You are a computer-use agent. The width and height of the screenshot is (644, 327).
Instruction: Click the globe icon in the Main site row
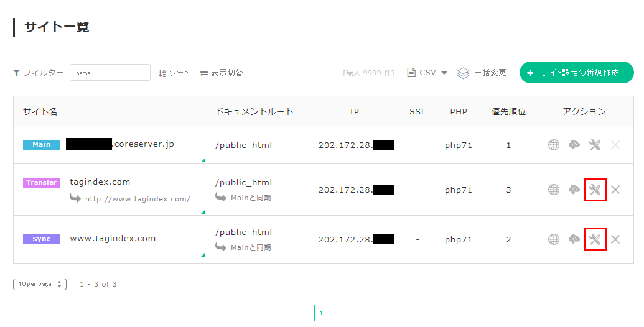554,145
